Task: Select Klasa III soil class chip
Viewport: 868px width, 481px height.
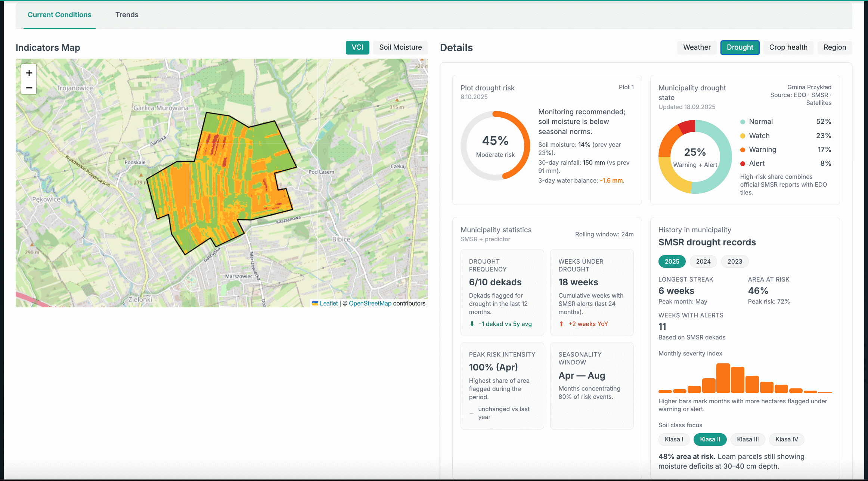Action: [x=748, y=439]
